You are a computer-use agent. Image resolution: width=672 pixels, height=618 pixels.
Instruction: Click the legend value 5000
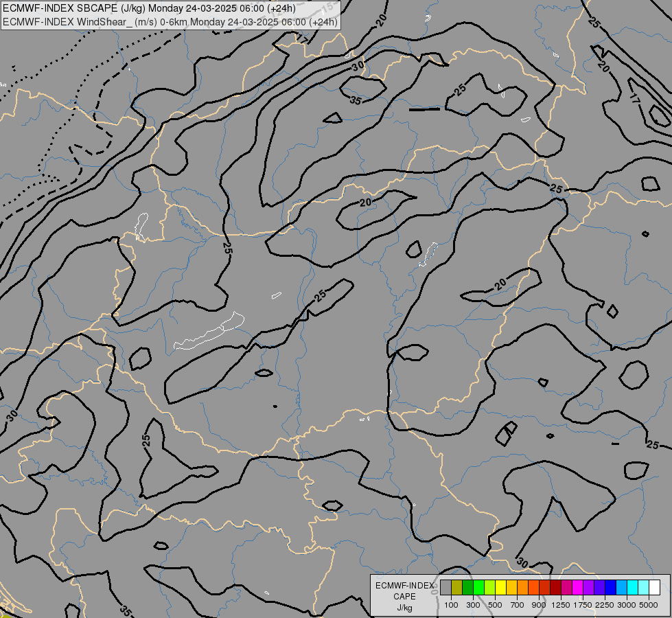tap(649, 605)
